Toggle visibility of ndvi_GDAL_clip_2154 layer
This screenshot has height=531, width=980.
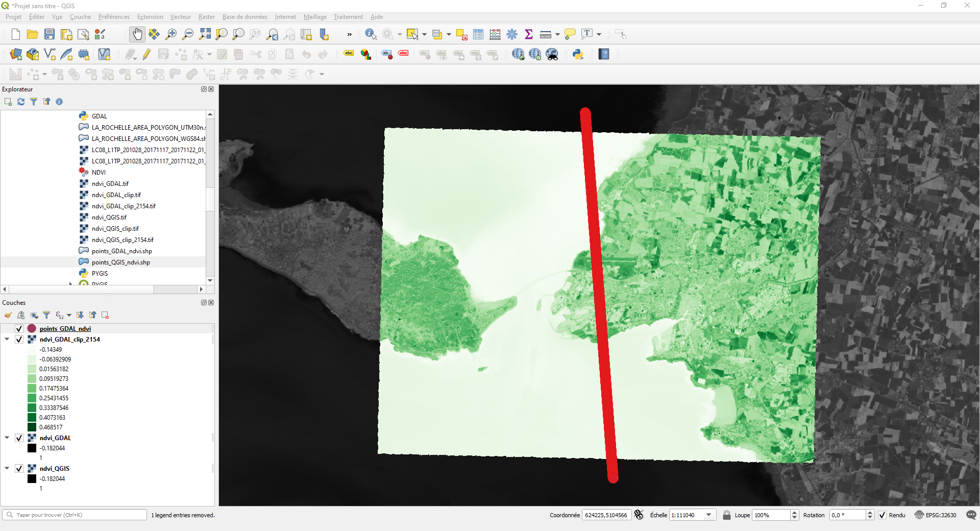click(19, 339)
